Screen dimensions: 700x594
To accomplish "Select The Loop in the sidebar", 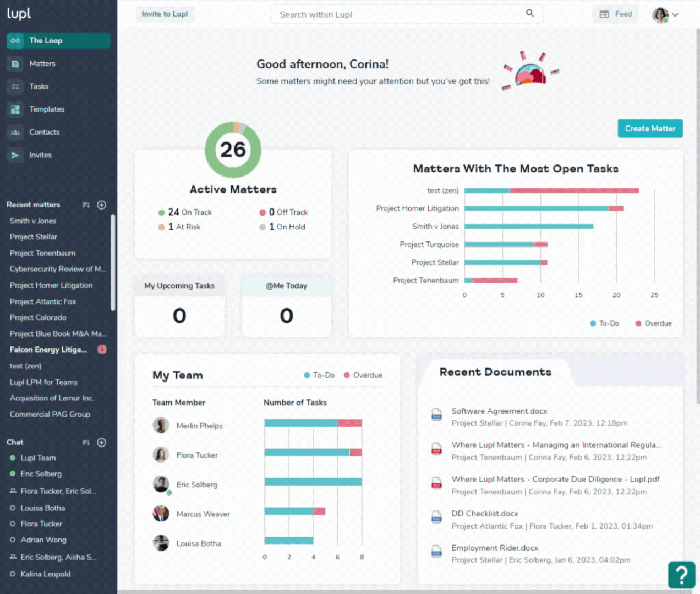I will [58, 41].
